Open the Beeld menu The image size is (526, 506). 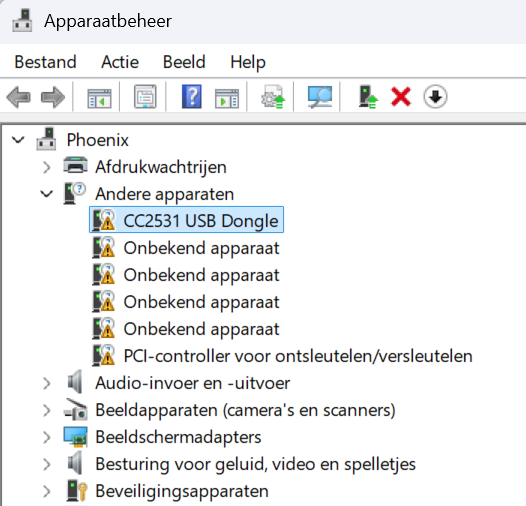184,62
